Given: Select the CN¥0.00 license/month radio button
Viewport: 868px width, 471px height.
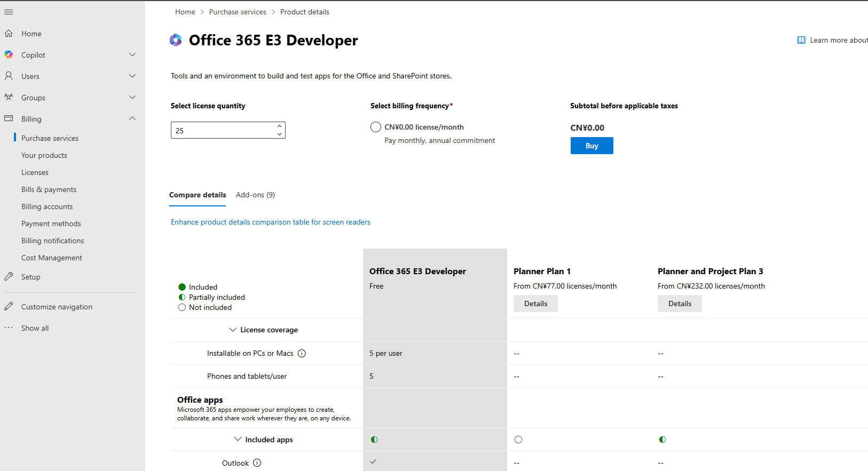Looking at the screenshot, I should (x=376, y=127).
